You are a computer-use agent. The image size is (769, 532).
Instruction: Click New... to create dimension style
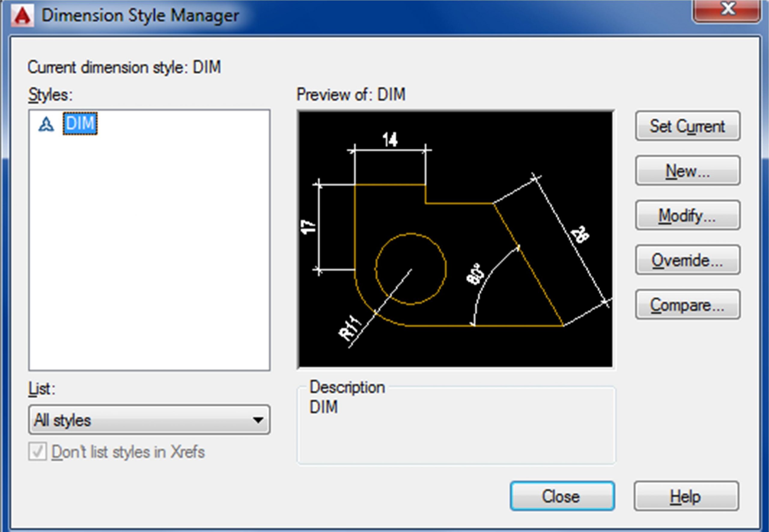pyautogui.click(x=688, y=171)
